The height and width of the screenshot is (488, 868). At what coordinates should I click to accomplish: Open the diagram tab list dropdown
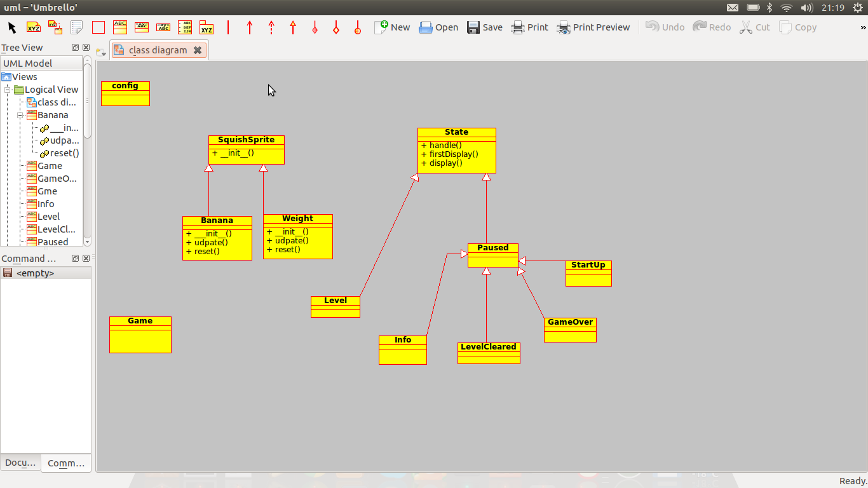[100, 51]
